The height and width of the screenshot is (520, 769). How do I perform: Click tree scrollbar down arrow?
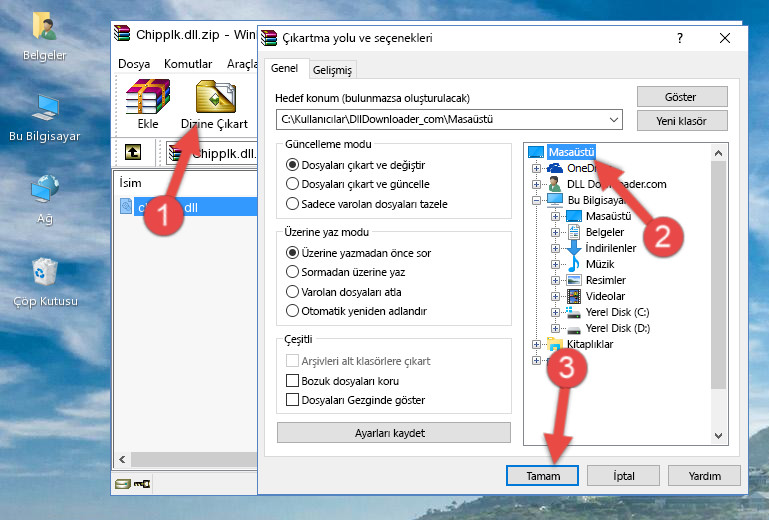click(x=718, y=436)
